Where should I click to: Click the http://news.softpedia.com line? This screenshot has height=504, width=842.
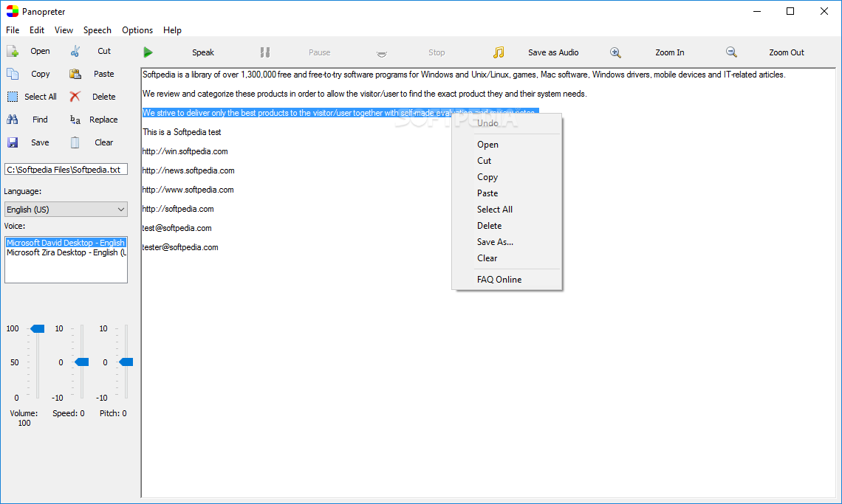[188, 170]
